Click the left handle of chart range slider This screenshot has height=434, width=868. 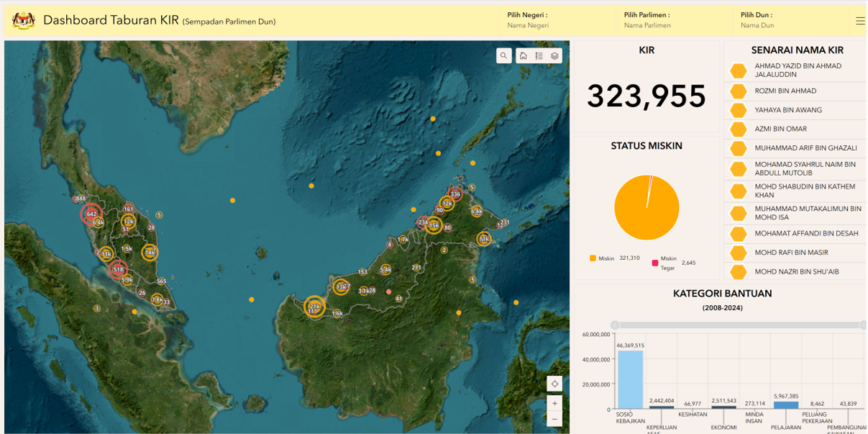[614, 325]
